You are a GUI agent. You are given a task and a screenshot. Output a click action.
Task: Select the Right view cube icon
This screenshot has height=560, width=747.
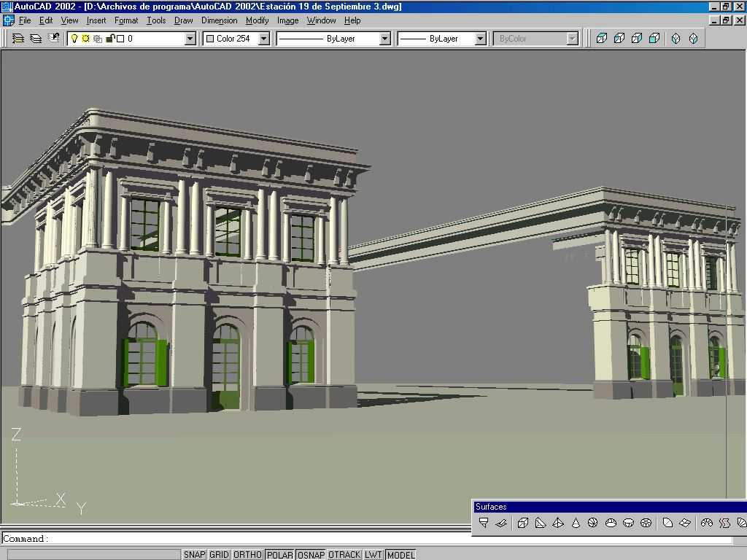(x=637, y=39)
